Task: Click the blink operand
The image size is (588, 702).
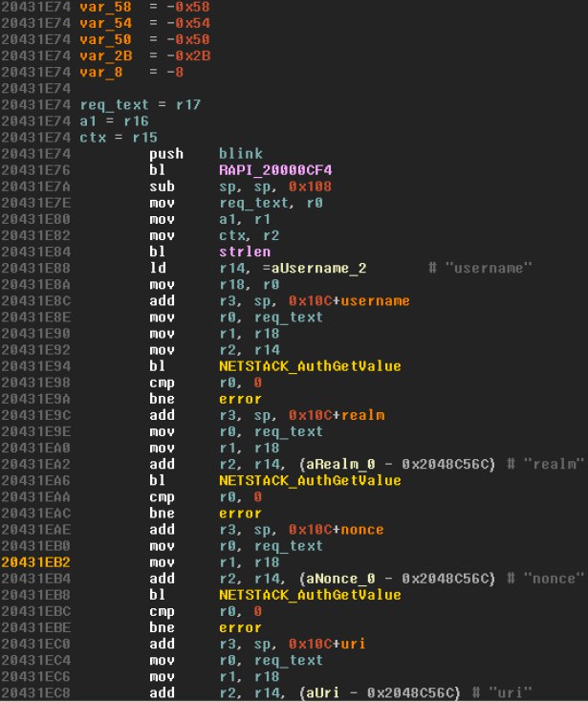Action: [x=241, y=154]
